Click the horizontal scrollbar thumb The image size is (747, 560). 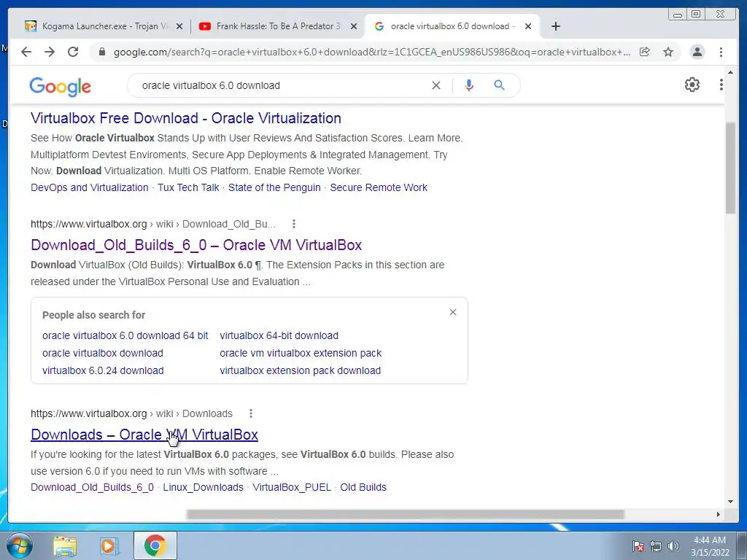pyautogui.click(x=405, y=514)
